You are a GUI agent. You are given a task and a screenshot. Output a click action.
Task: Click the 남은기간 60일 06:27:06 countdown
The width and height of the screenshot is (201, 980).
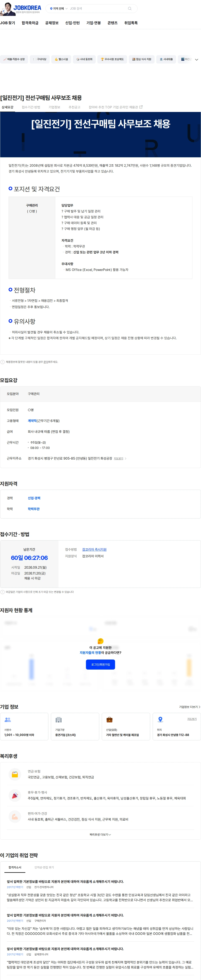pos(29,558)
